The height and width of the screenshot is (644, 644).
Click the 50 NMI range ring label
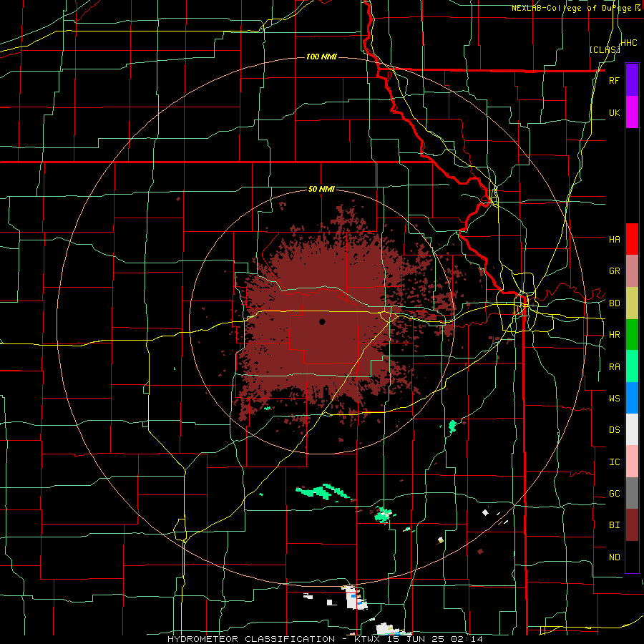click(x=321, y=190)
